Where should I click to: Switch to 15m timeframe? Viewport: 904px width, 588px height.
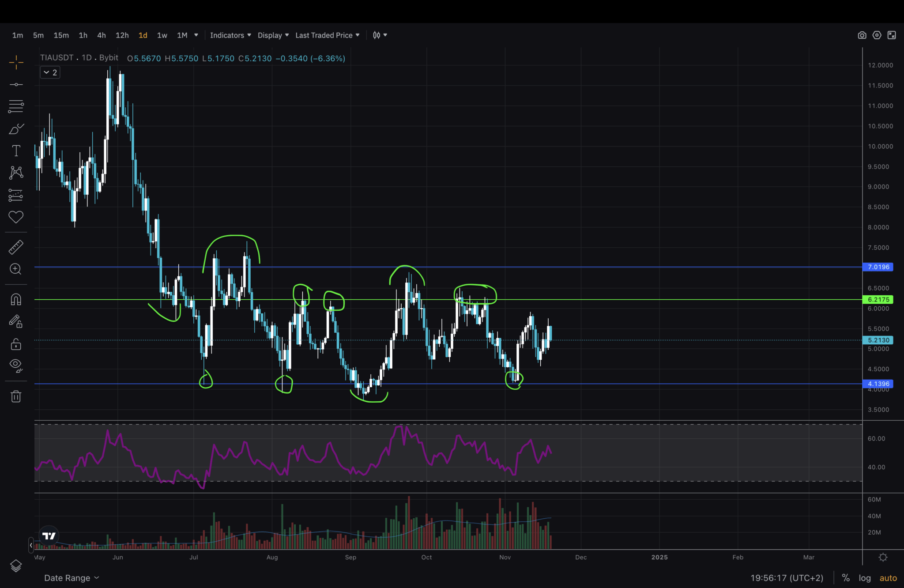(x=61, y=35)
